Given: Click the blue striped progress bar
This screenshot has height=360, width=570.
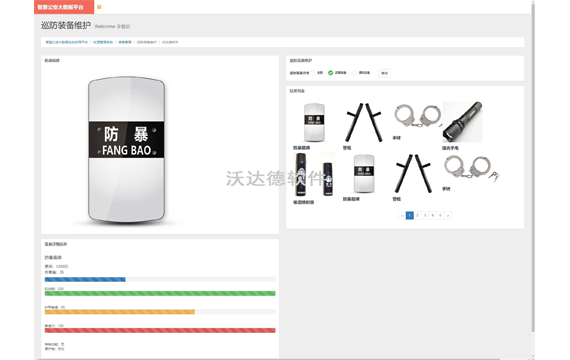Looking at the screenshot, I should (x=85, y=280).
